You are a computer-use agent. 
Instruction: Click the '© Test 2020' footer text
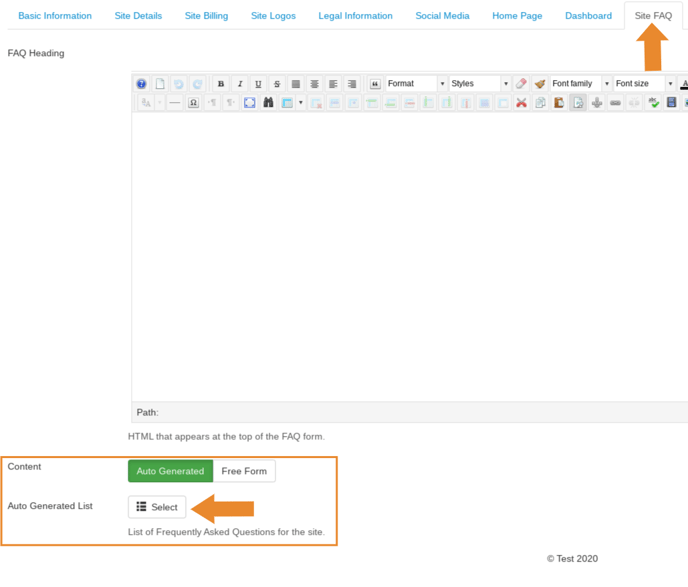coord(572,559)
